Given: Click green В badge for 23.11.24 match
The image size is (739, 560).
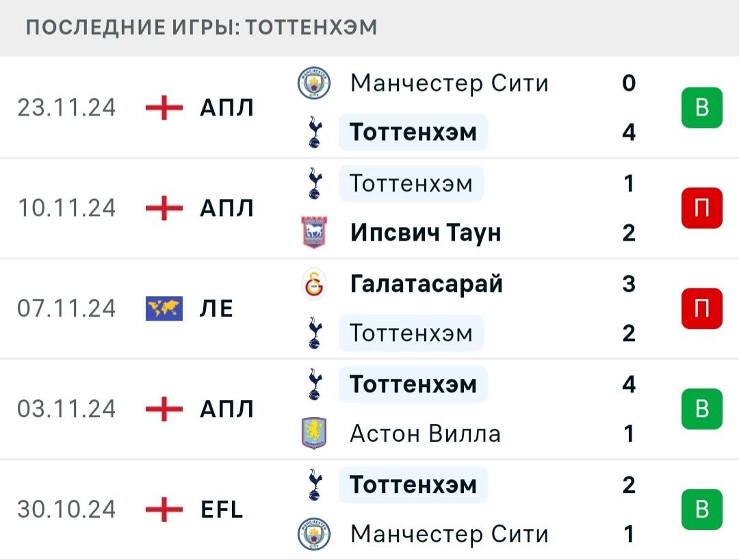Looking at the screenshot, I should [702, 107].
